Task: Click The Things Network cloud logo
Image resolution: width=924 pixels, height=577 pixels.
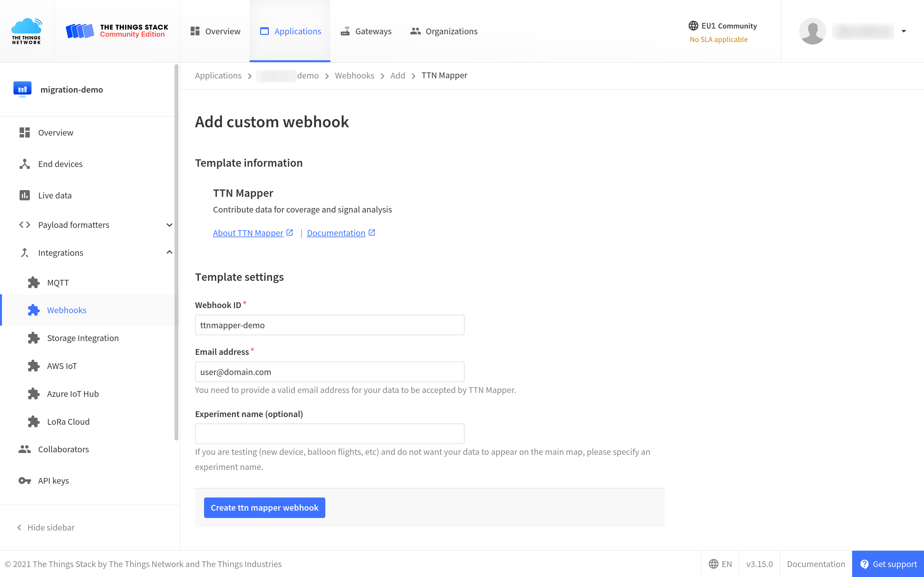Action: (27, 31)
